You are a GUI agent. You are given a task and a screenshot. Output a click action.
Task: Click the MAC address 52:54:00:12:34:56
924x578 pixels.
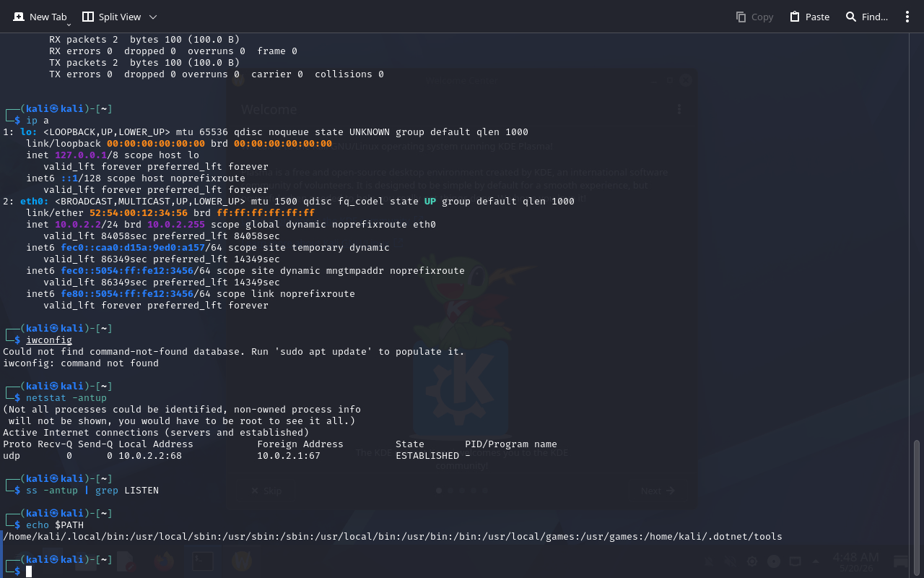[139, 212]
